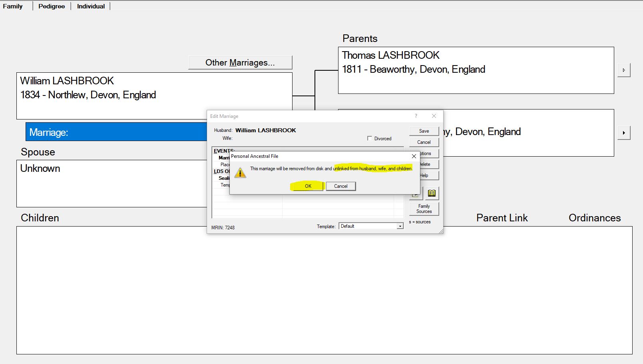Select the Unknown spouse box
The height and width of the screenshot is (364, 643).
pos(112,183)
